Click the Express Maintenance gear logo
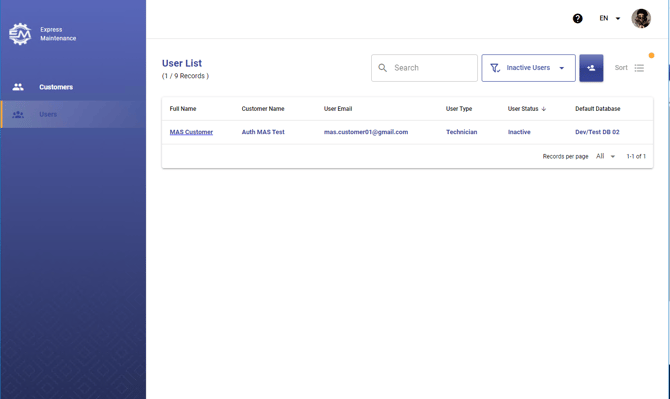670x399 pixels. [20, 34]
